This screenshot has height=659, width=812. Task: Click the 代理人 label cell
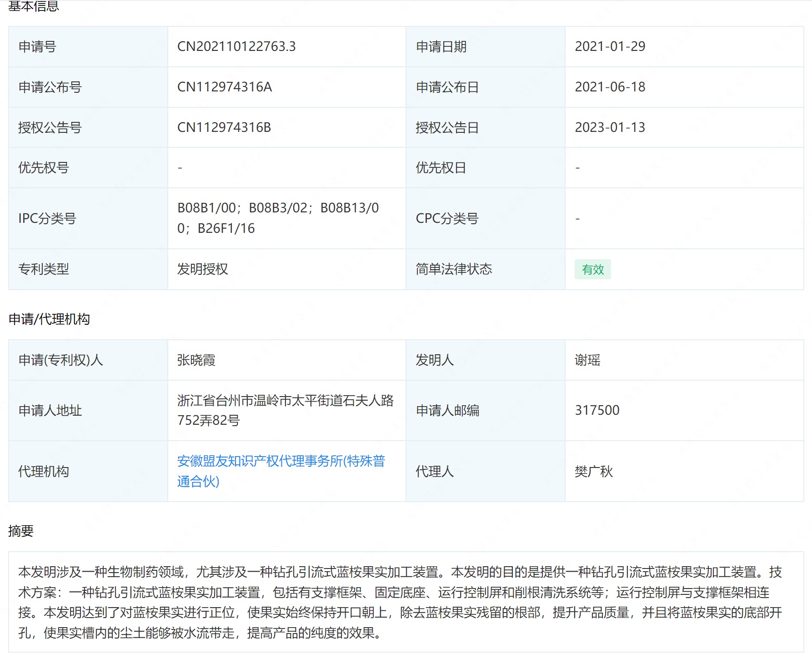486,471
